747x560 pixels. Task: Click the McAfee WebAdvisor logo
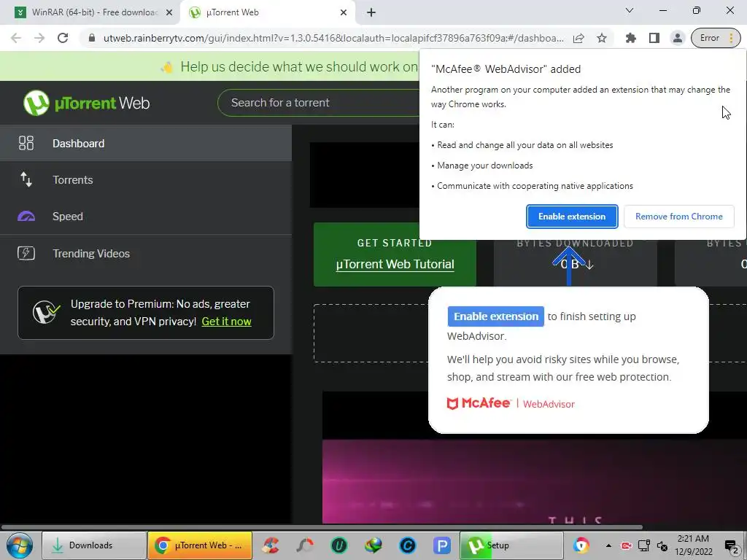[511, 403]
